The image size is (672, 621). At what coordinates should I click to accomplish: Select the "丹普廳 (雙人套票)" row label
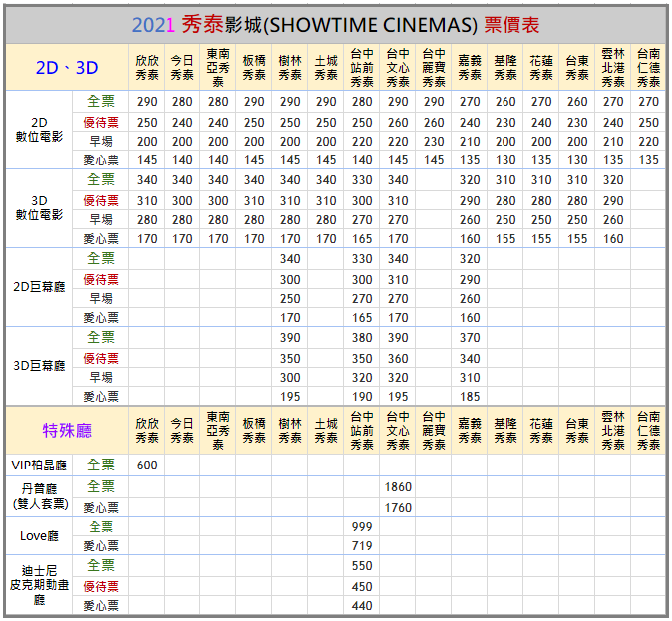tap(40, 496)
